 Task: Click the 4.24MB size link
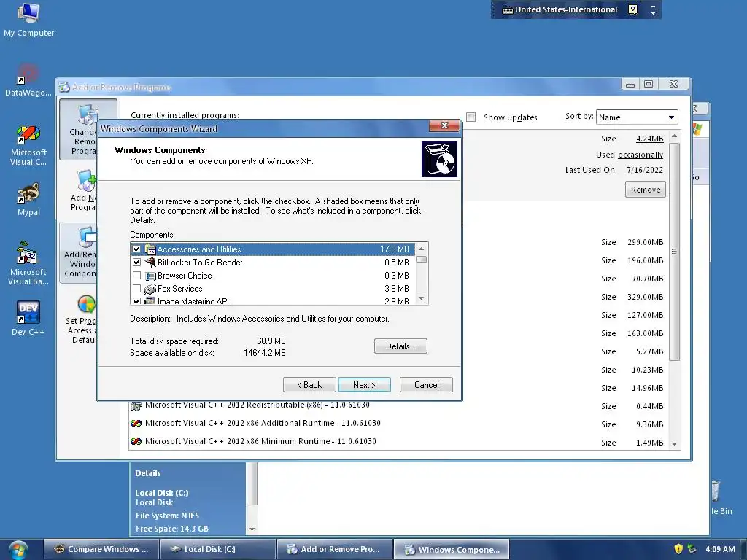click(x=650, y=139)
